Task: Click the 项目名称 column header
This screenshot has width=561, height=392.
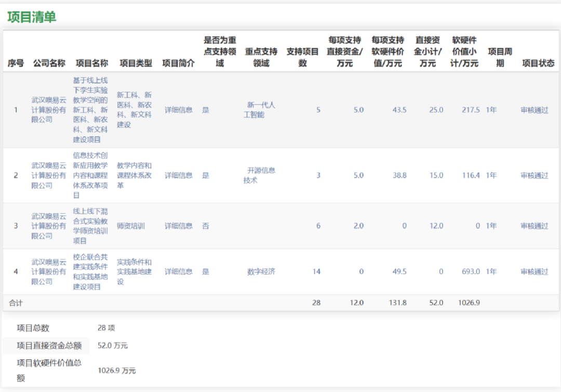Action: pyautogui.click(x=92, y=63)
